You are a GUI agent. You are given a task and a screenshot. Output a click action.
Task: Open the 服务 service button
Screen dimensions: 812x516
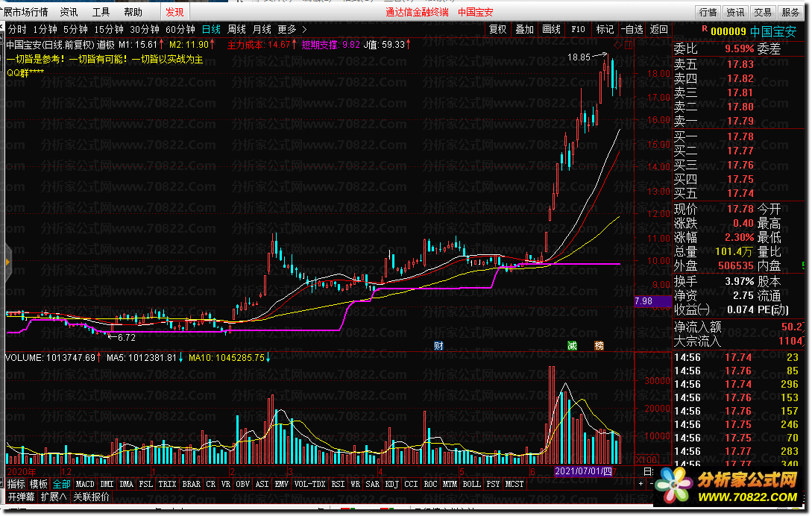tap(790, 12)
